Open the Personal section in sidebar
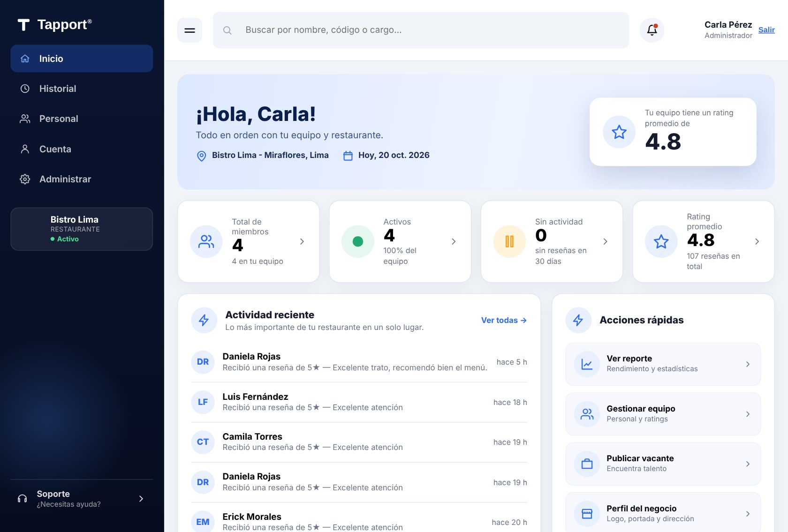The width and height of the screenshot is (788, 532). point(82,119)
